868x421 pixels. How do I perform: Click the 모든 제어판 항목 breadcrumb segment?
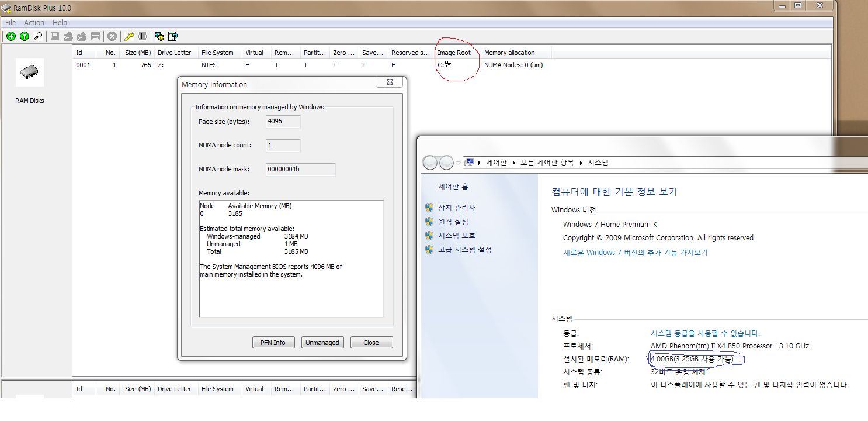tap(547, 163)
